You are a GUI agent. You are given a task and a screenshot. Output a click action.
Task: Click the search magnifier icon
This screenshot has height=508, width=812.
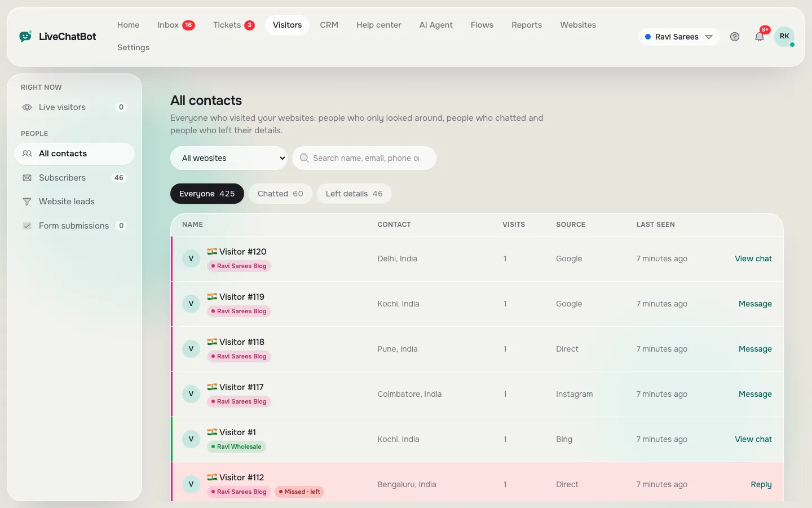(304, 158)
